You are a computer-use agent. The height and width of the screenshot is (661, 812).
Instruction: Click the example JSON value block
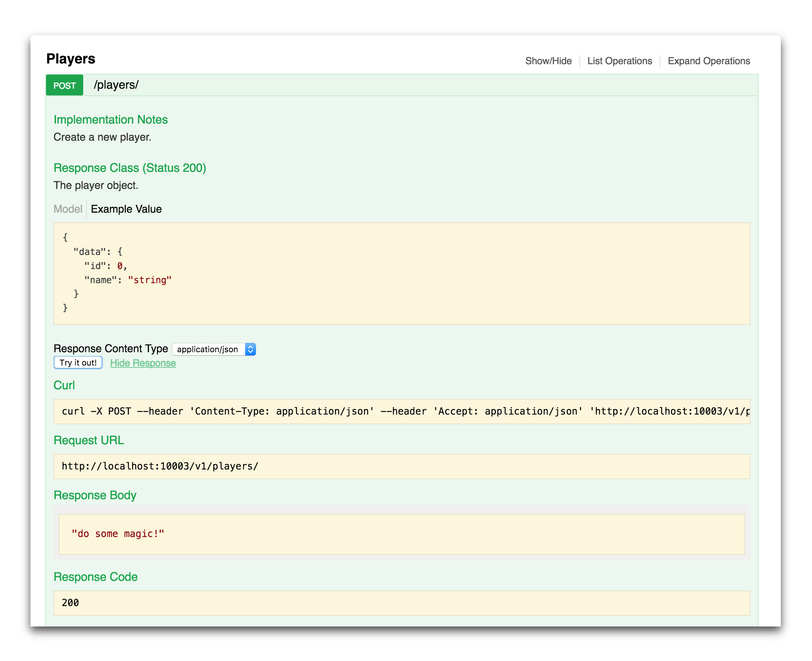(x=401, y=273)
